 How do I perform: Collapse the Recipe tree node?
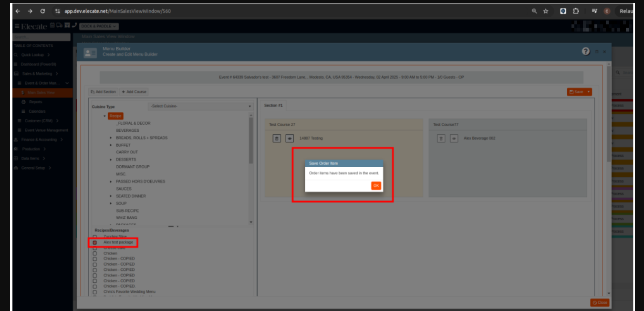tap(104, 116)
